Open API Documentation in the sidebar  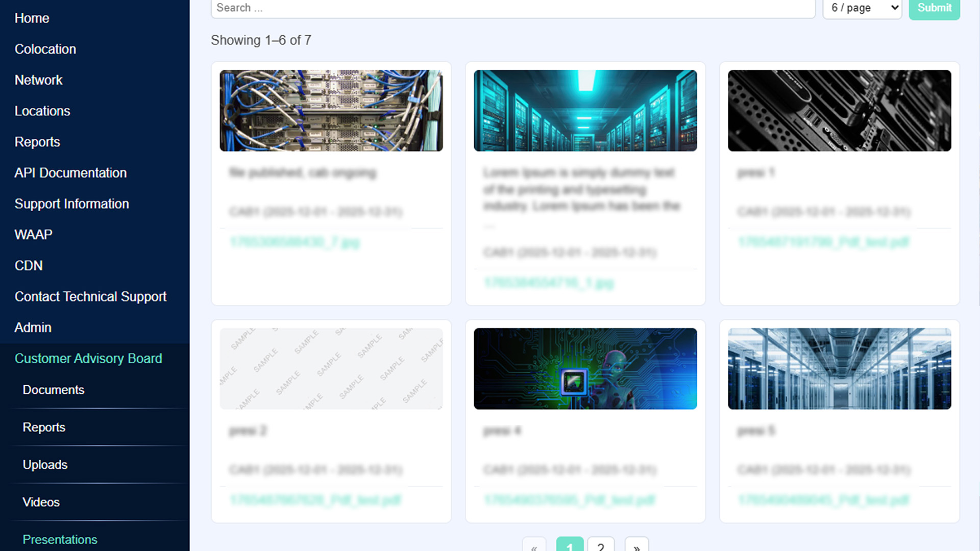click(70, 173)
